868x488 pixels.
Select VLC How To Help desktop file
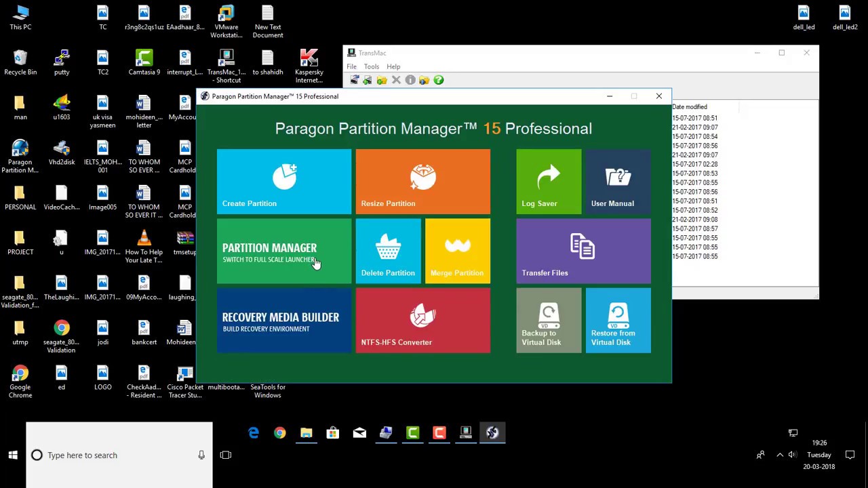tap(144, 247)
